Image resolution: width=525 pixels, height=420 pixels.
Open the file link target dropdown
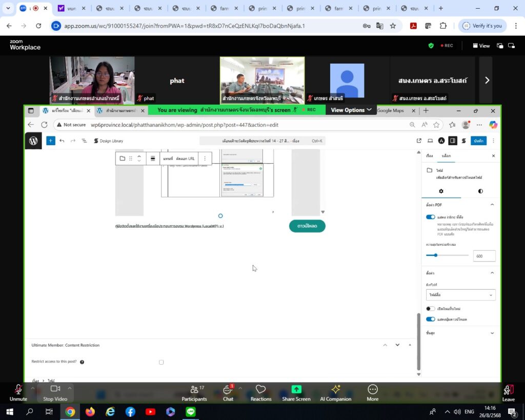pos(460,295)
